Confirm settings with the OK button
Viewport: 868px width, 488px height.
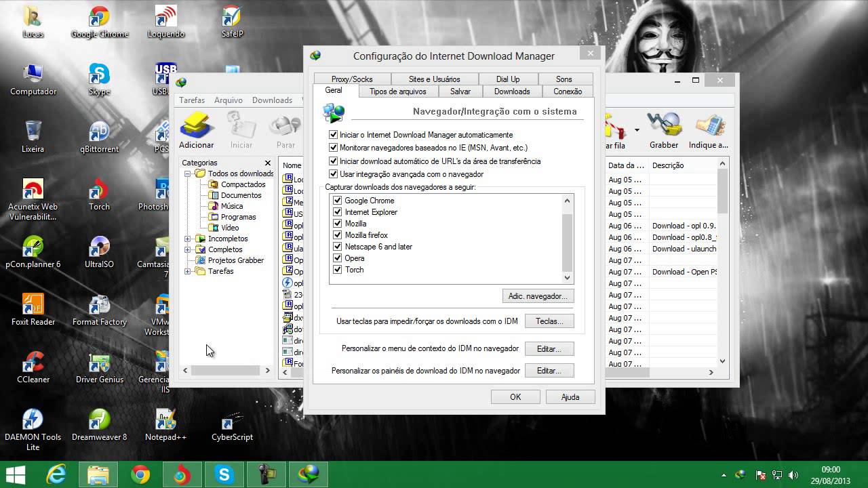(x=515, y=397)
